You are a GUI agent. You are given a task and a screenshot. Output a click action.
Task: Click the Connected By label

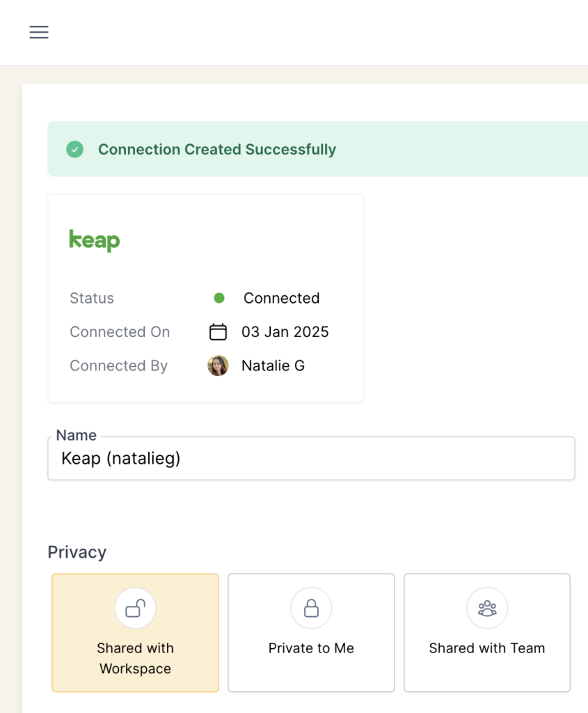pyautogui.click(x=118, y=365)
